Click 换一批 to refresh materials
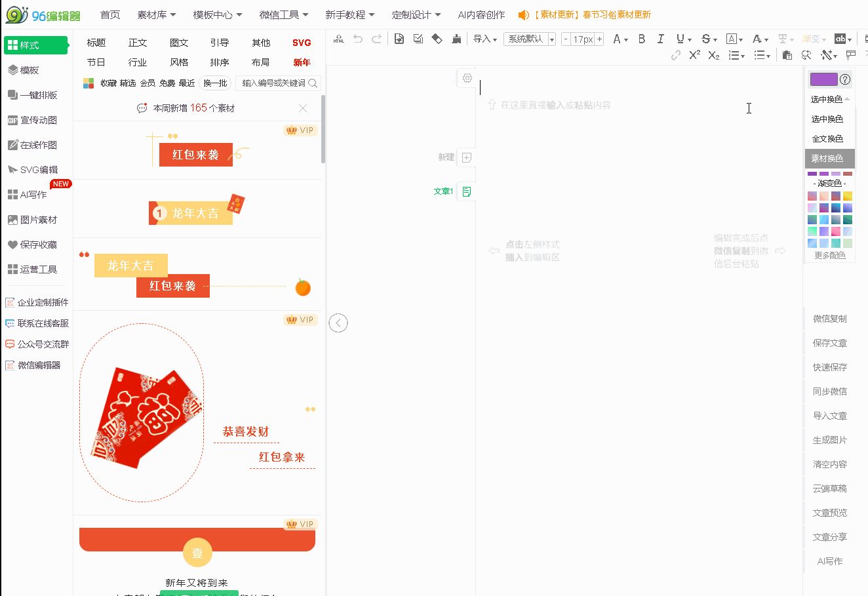 pos(215,83)
